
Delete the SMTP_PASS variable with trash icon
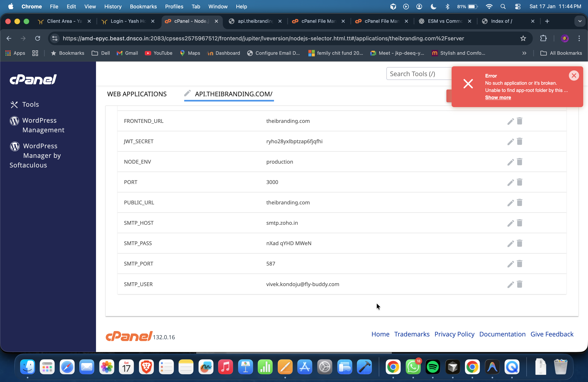click(x=520, y=243)
